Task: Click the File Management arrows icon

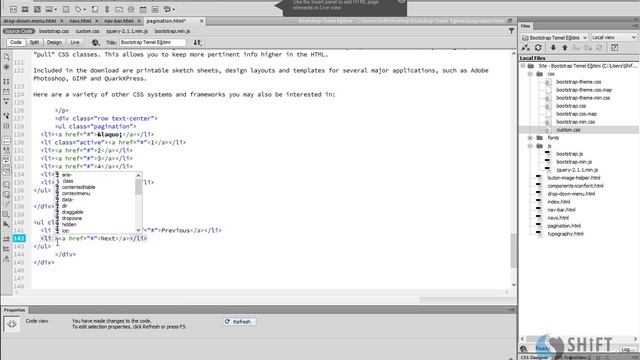Action: point(198,42)
